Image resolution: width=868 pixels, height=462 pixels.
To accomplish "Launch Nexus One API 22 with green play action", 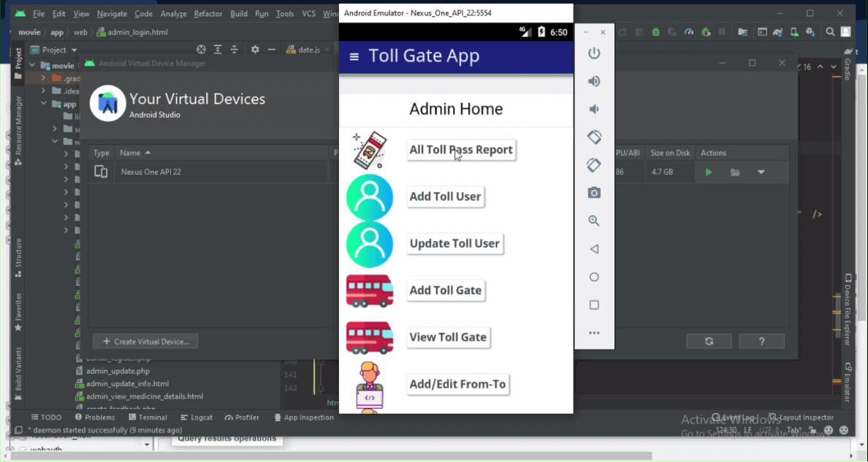I will click(x=707, y=172).
